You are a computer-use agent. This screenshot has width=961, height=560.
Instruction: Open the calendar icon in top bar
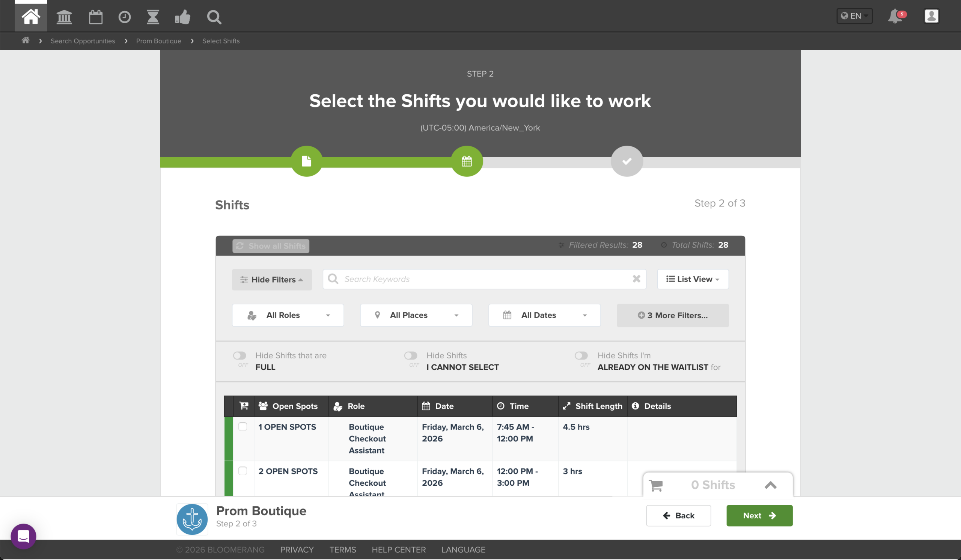pos(95,17)
